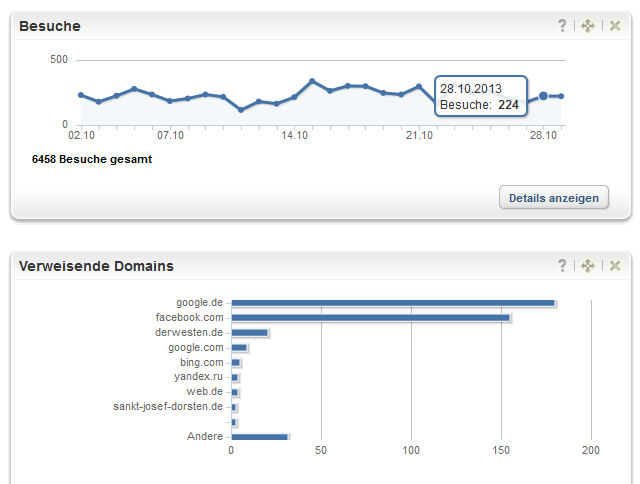The image size is (640, 484).
Task: Close the Besuche panel
Action: (615, 26)
